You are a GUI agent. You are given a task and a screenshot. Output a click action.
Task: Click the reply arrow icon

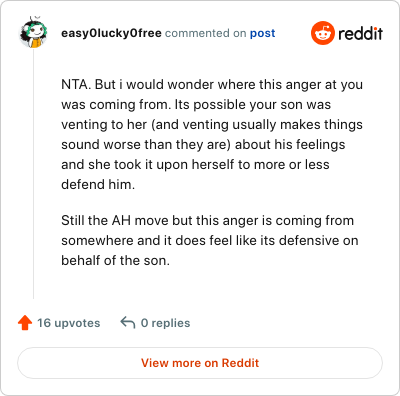128,323
